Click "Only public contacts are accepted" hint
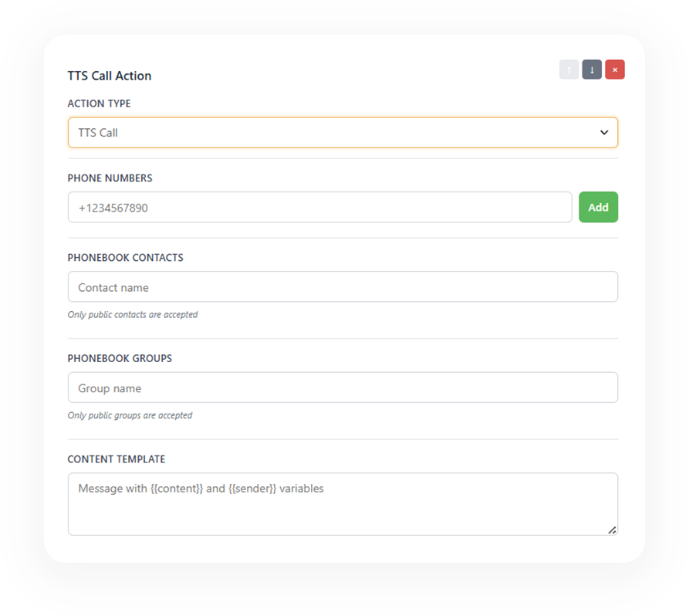This screenshot has height=616, width=689. tap(133, 315)
